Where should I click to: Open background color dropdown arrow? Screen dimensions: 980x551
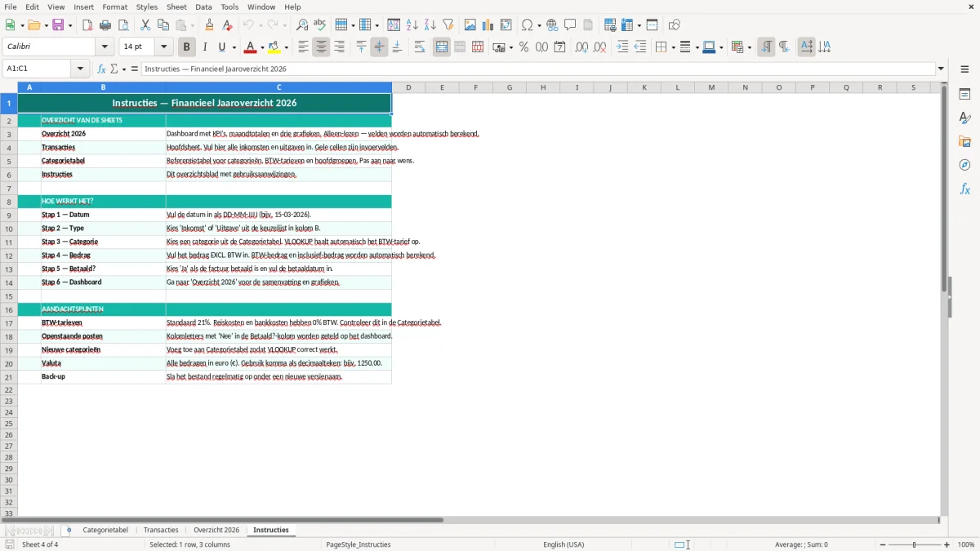pyautogui.click(x=286, y=47)
